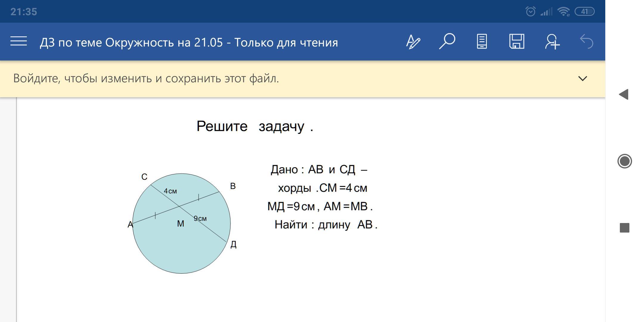Tap the save floppy disk icon
Viewport: 644px width, 322px height.
click(517, 41)
